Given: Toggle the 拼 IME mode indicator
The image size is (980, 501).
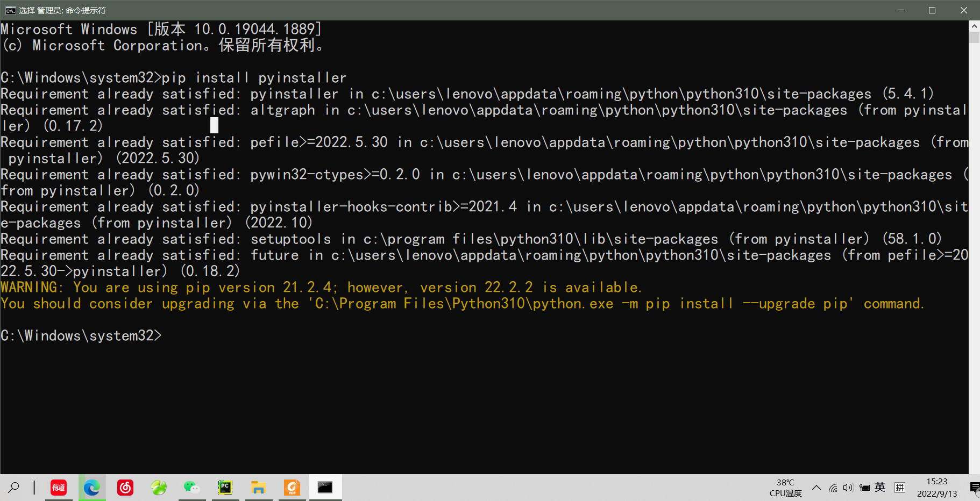Looking at the screenshot, I should (900, 488).
